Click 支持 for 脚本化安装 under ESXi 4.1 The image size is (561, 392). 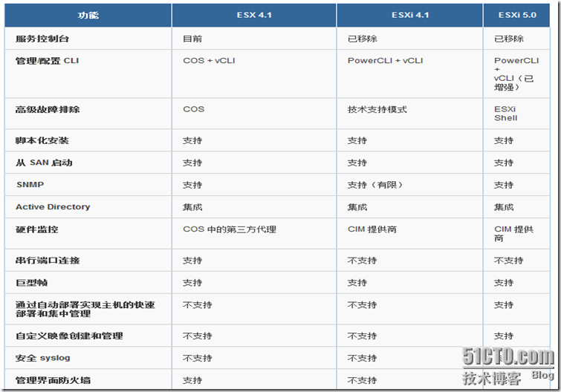pos(357,140)
